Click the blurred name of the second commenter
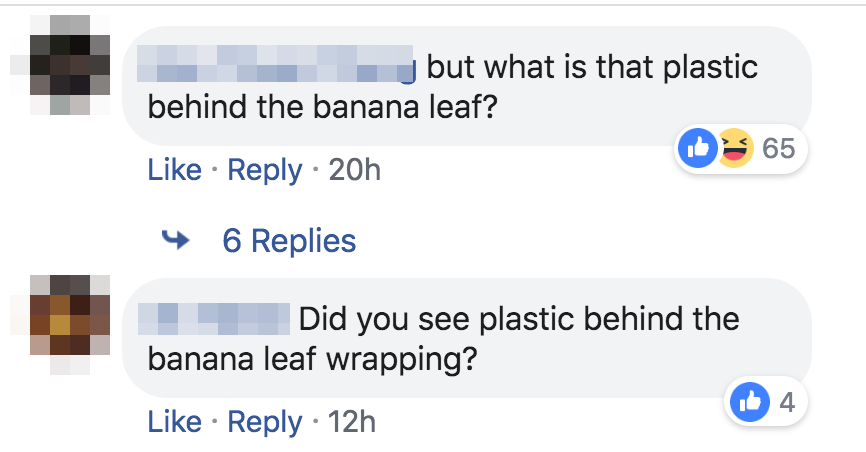 217,318
